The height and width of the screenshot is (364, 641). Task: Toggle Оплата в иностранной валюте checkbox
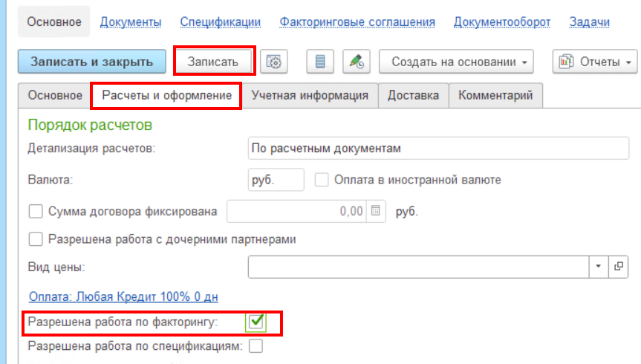tap(322, 180)
